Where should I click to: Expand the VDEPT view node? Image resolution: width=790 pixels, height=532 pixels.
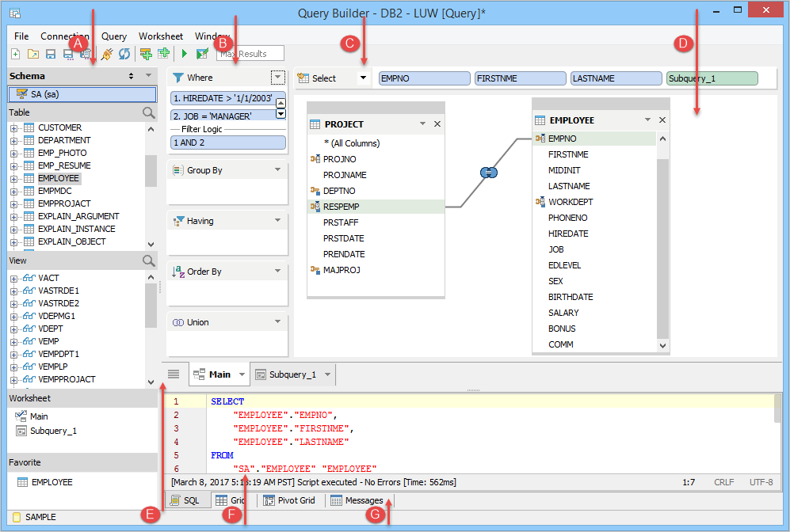click(13, 329)
